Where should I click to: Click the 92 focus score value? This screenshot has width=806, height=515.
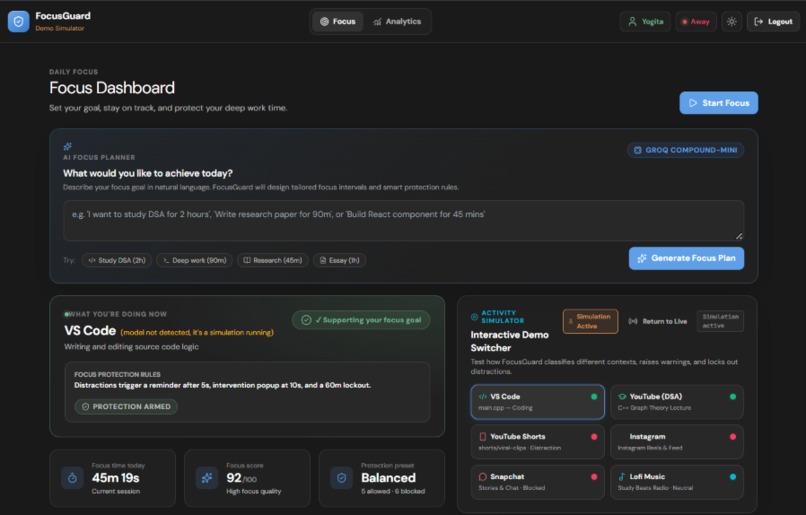(x=234, y=478)
